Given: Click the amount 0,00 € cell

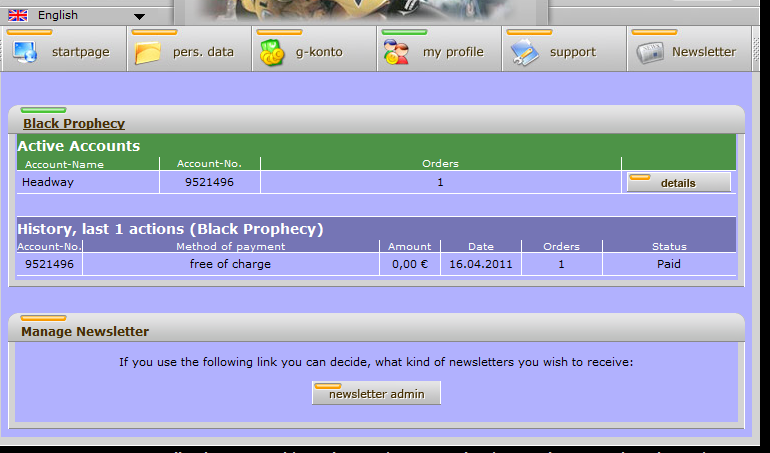Looking at the screenshot, I should click(x=410, y=264).
